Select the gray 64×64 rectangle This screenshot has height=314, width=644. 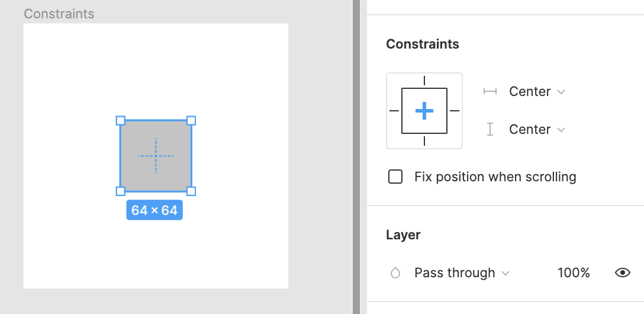coord(156,156)
